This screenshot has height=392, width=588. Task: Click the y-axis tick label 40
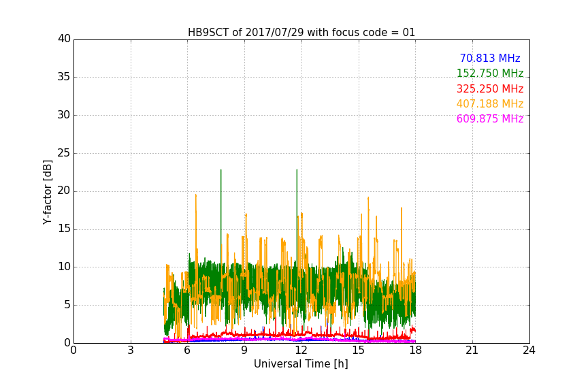point(64,39)
